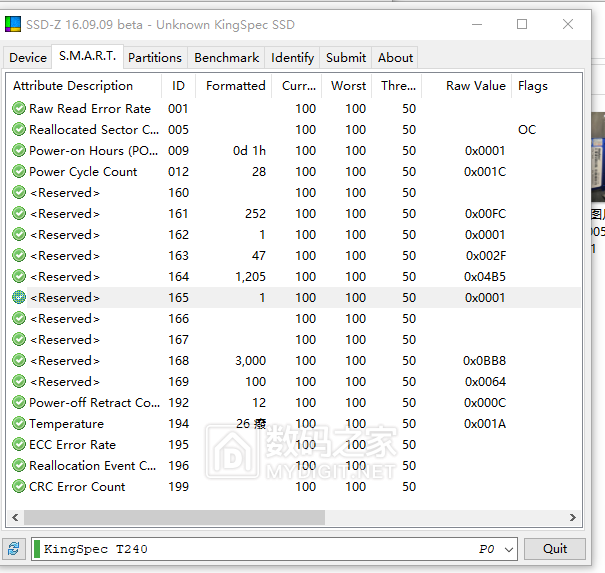
Task: Go to the Identify tab
Action: (292, 57)
